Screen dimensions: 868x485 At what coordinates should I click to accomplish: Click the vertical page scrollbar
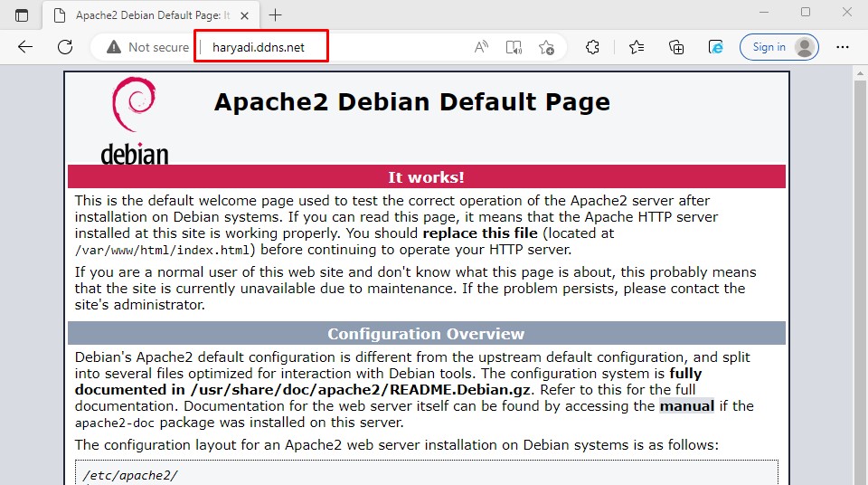[x=860, y=271]
